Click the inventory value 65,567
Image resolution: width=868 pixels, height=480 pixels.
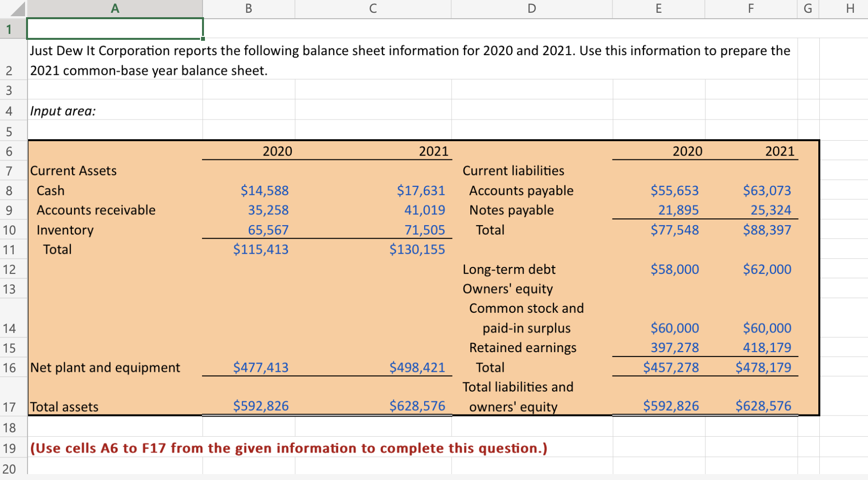pos(268,230)
